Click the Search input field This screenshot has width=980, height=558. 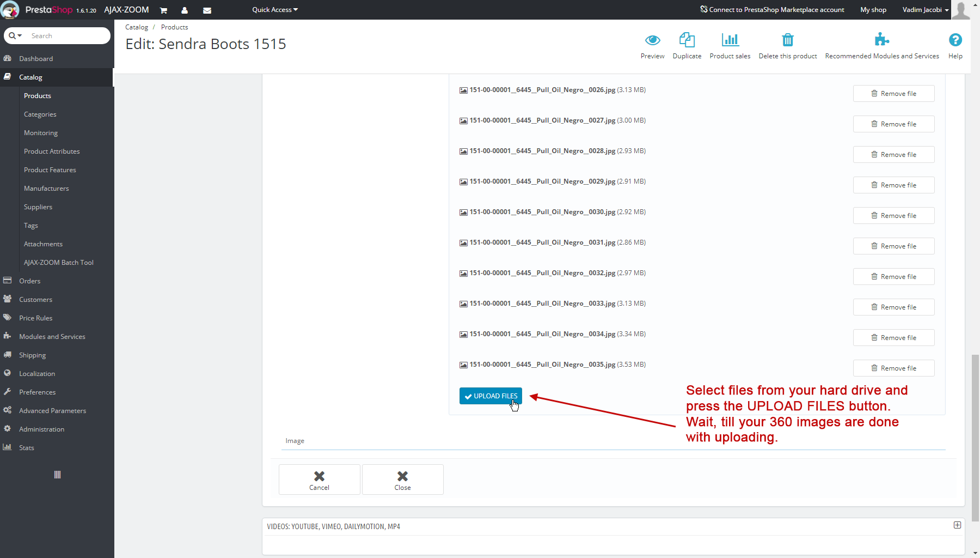[68, 35]
